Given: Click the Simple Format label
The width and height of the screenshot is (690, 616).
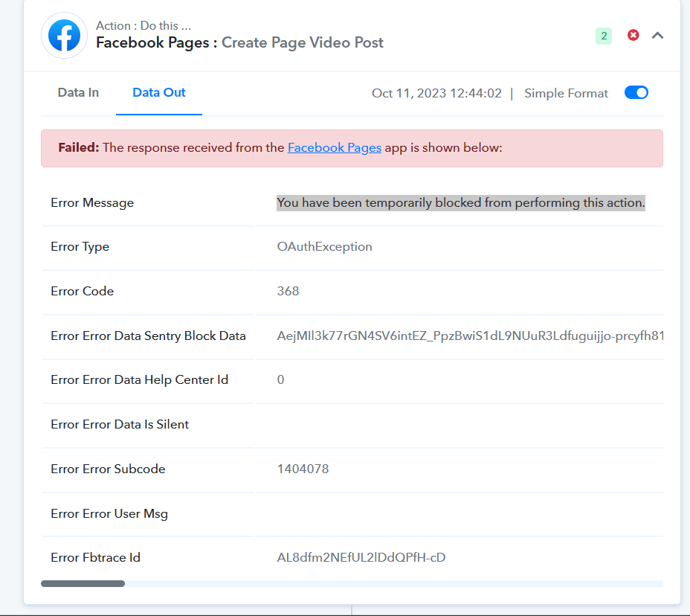Looking at the screenshot, I should [566, 93].
